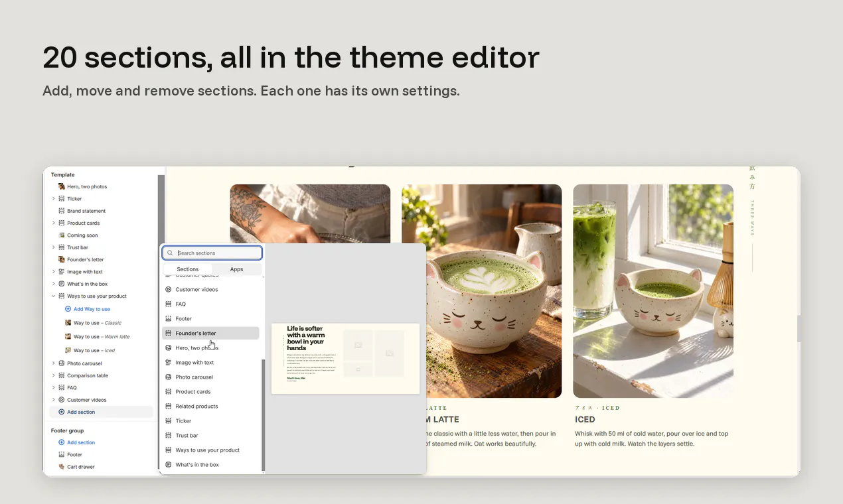
Task: Click the FAQ icon in the section picker list
Action: [x=169, y=304]
